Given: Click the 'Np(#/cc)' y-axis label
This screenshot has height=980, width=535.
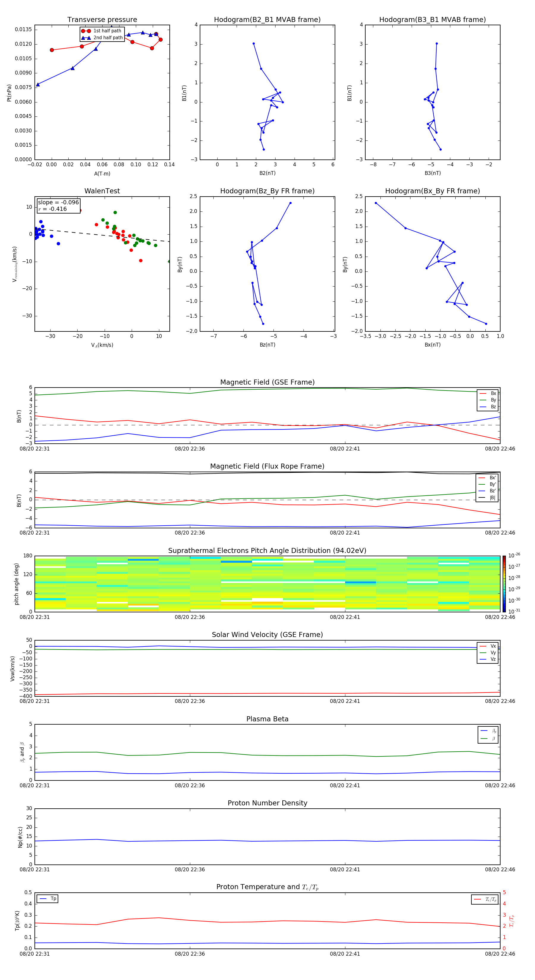Looking at the screenshot, I should [x=20, y=837].
